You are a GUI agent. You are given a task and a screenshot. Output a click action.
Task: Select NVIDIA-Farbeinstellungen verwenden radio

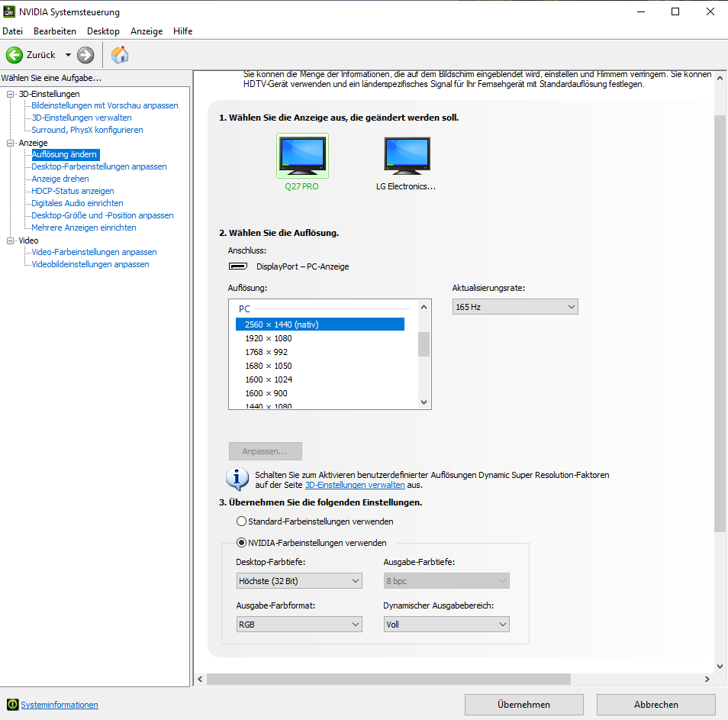[241, 543]
